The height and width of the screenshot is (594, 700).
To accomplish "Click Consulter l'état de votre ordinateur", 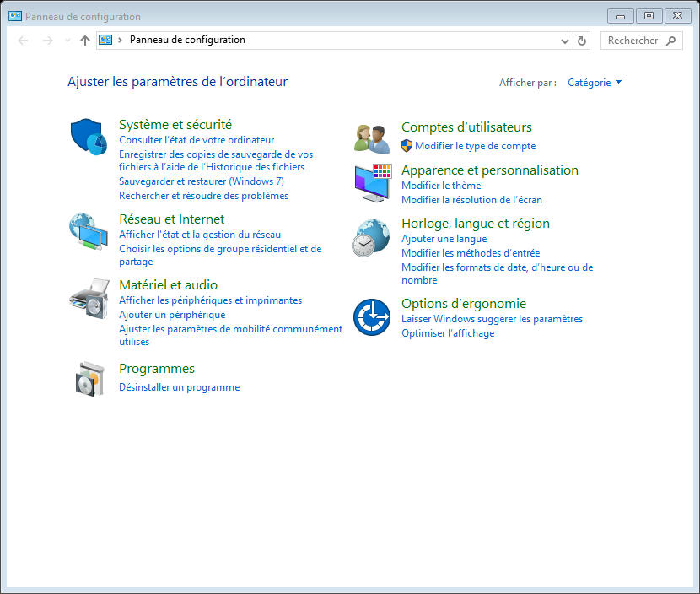I will point(197,140).
